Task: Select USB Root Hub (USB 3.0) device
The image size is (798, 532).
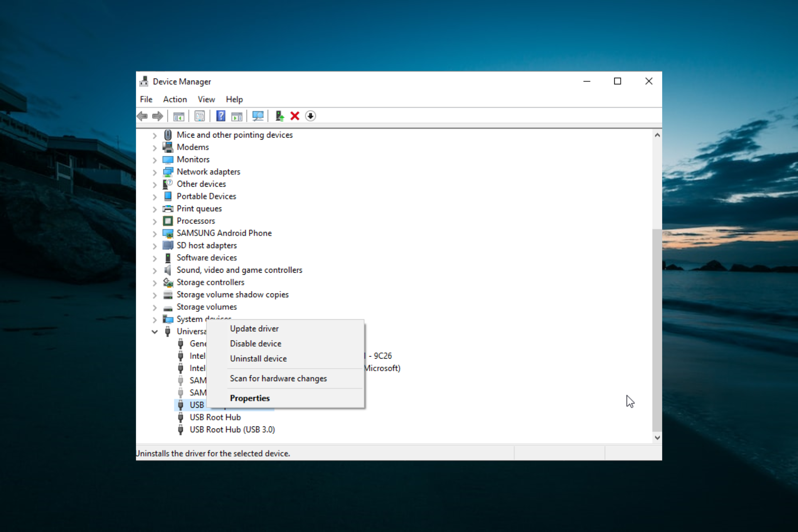Action: (x=232, y=429)
